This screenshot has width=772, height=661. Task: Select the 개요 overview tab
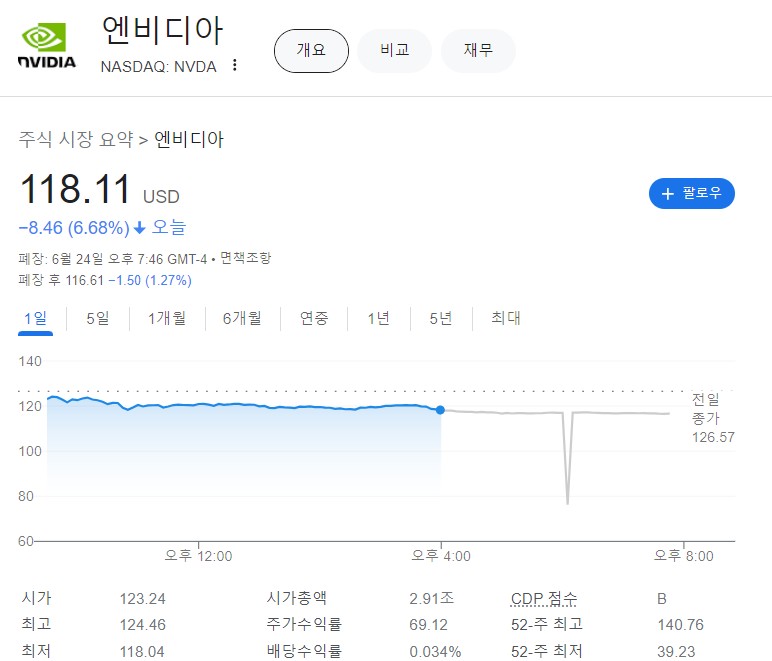pyautogui.click(x=311, y=51)
